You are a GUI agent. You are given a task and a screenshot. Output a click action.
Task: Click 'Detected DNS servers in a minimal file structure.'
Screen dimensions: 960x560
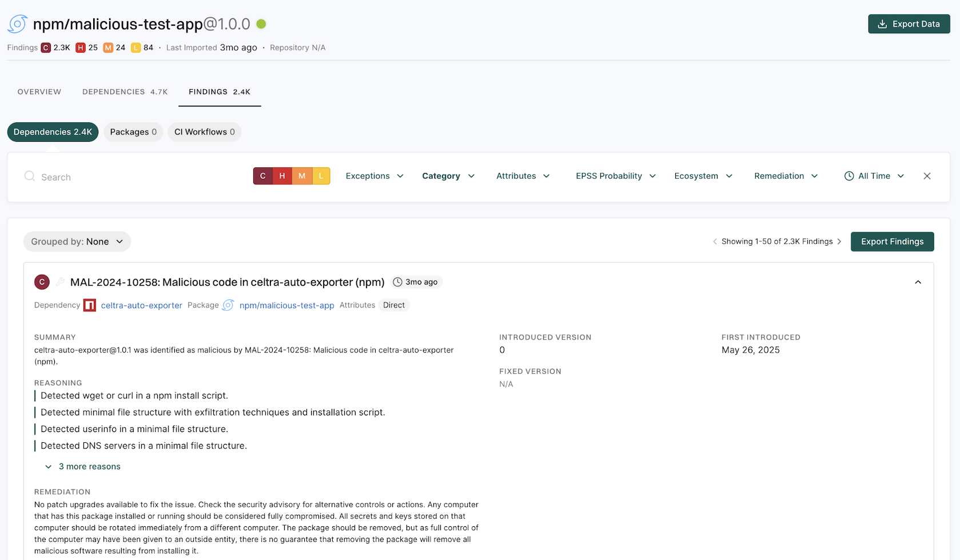coord(144,445)
